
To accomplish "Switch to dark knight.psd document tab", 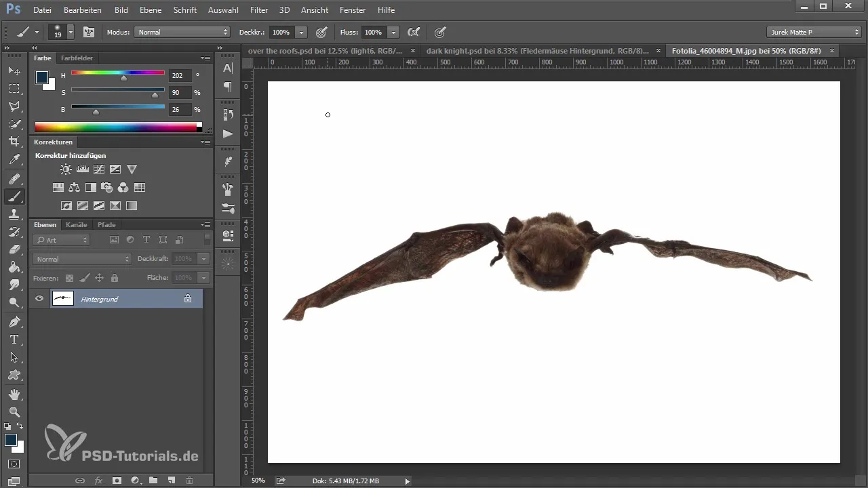I will click(x=538, y=51).
